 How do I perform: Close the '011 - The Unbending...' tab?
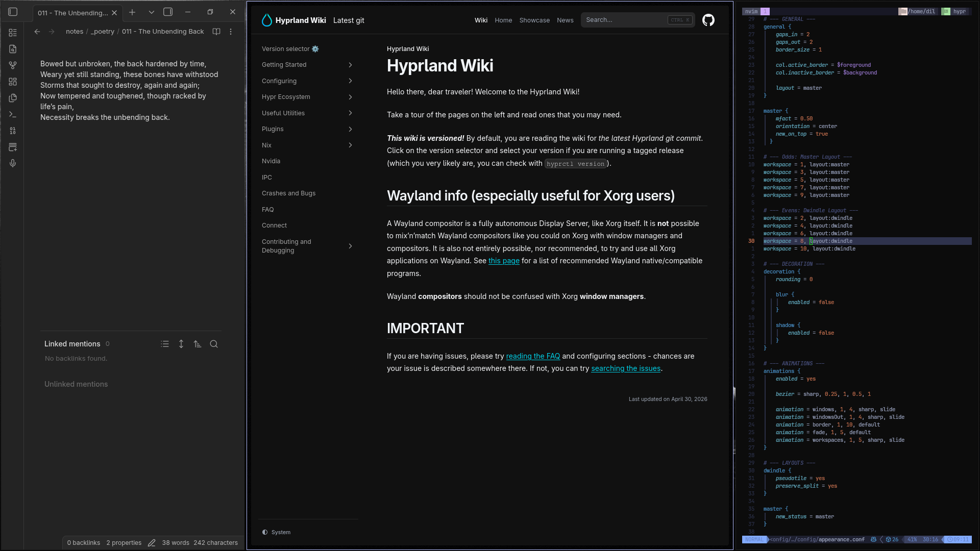pos(114,13)
